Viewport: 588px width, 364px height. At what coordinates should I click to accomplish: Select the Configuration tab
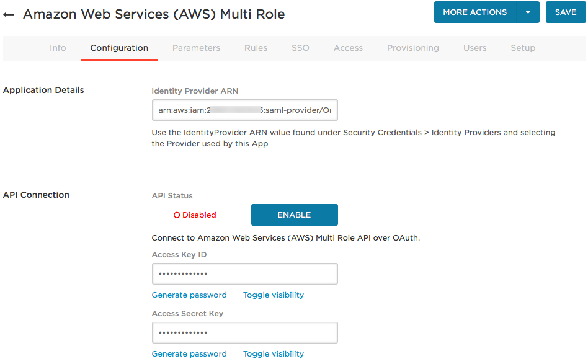click(119, 48)
